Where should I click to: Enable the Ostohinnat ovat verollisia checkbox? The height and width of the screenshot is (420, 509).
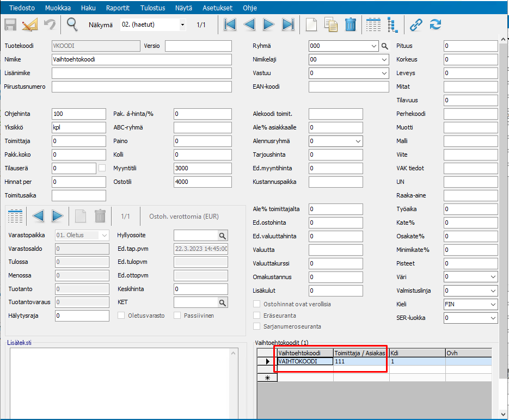coord(257,304)
